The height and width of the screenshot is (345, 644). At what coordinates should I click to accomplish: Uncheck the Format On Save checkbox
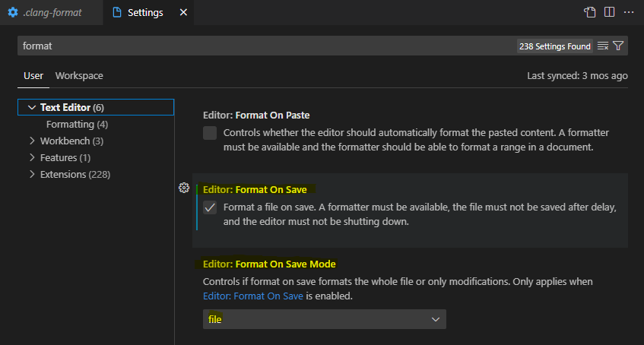pyautogui.click(x=210, y=207)
